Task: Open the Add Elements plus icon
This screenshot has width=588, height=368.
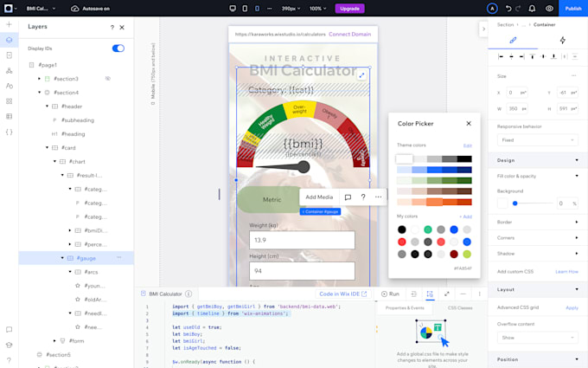Action: (x=9, y=24)
